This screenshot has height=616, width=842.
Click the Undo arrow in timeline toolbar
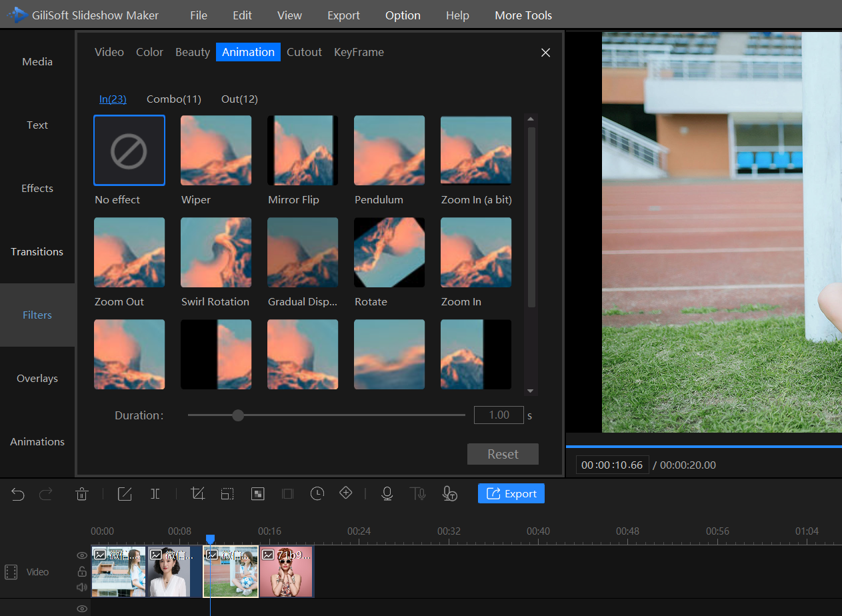18,494
